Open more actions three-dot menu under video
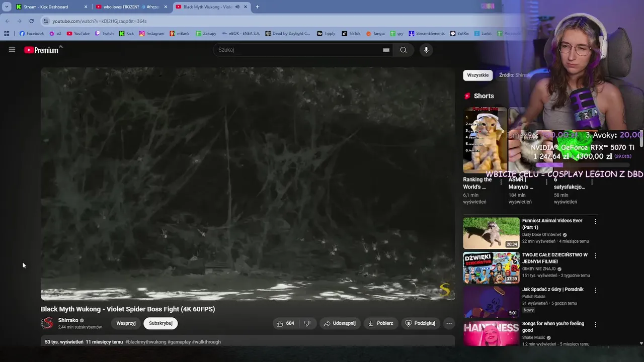 [x=449, y=323]
